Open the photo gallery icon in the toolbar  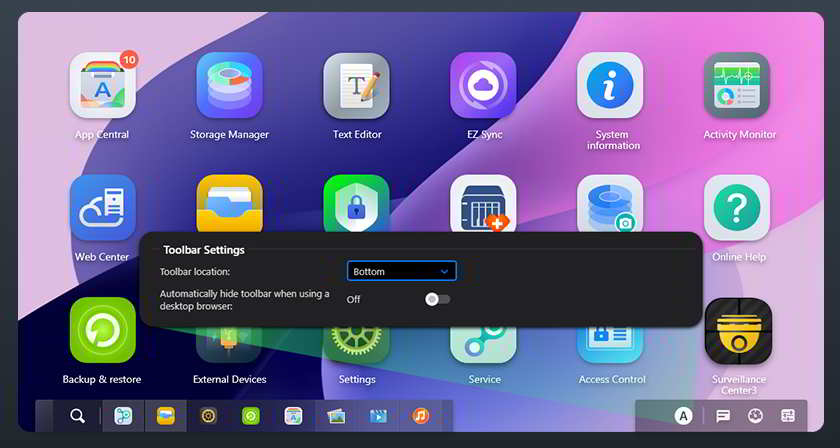tap(336, 416)
